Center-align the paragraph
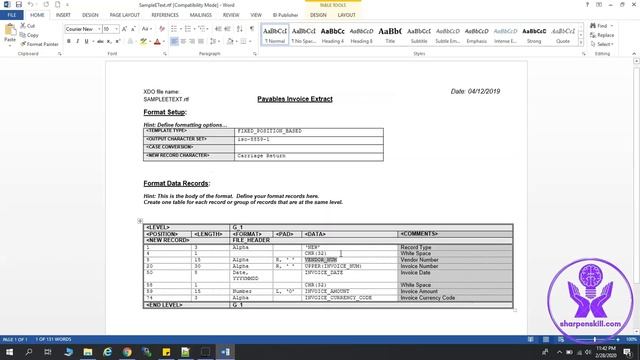This screenshot has height=360, width=640. (x=183, y=41)
